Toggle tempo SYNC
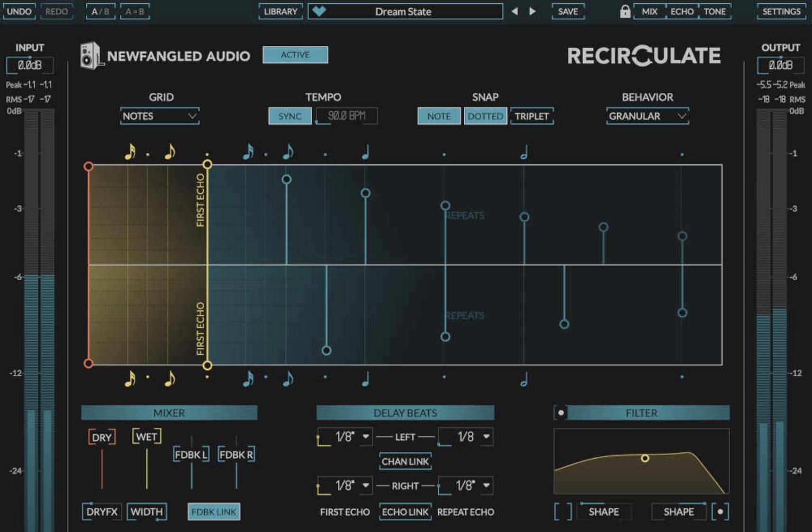 [290, 116]
